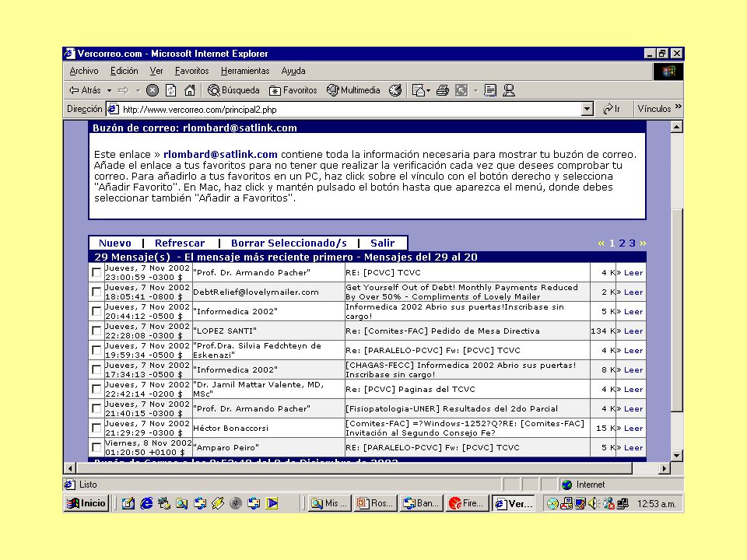Click the volume speaker tray icon

(x=593, y=503)
